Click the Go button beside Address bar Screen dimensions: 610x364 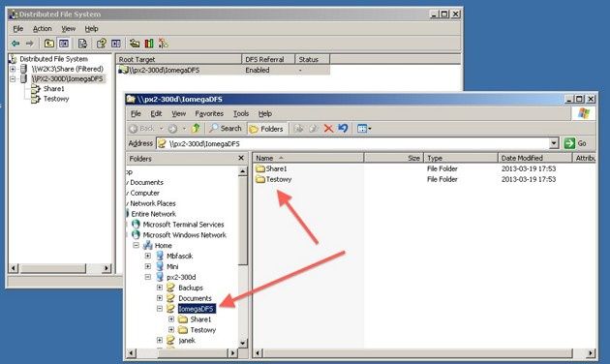coord(575,143)
